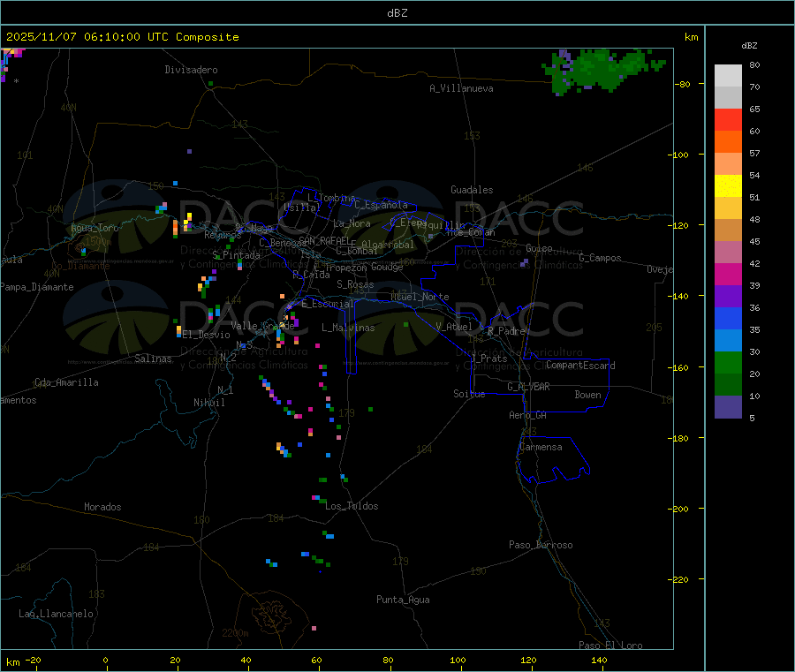This screenshot has width=795, height=672.
Task: Click the Bowen map label
Action: (x=587, y=395)
